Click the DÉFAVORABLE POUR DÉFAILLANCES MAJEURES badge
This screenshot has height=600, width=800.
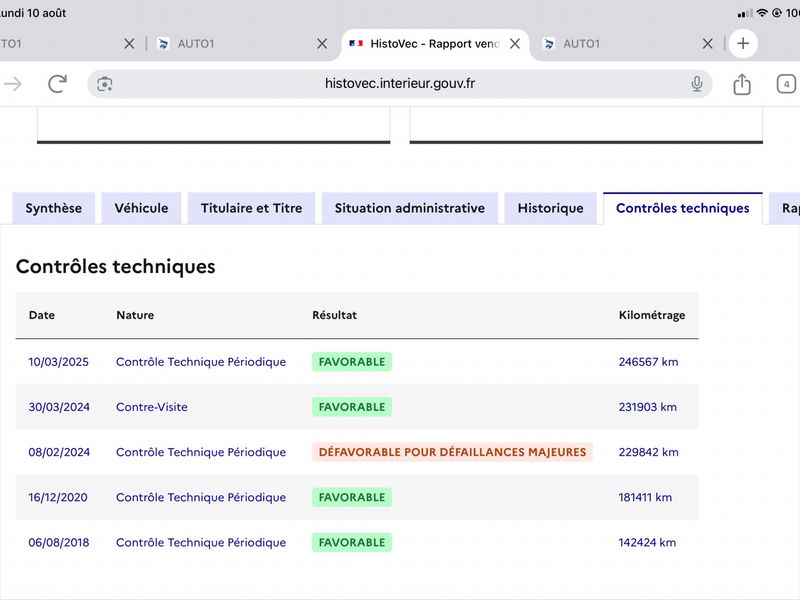point(452,452)
